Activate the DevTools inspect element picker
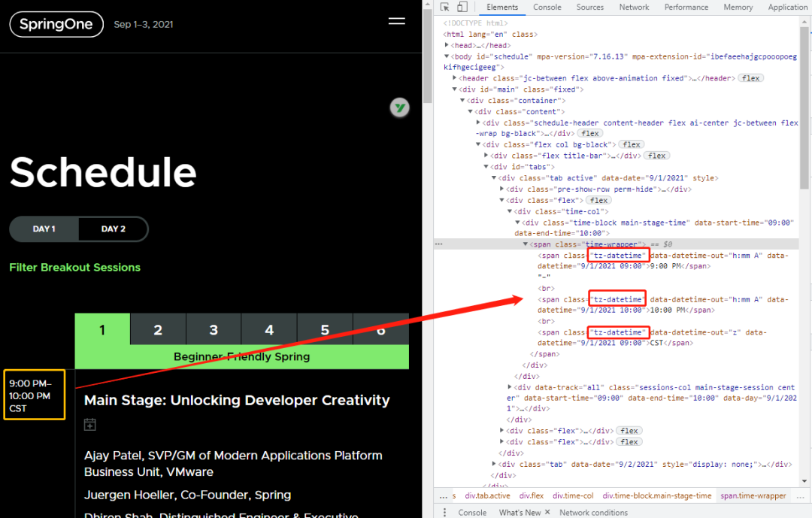 445,7
